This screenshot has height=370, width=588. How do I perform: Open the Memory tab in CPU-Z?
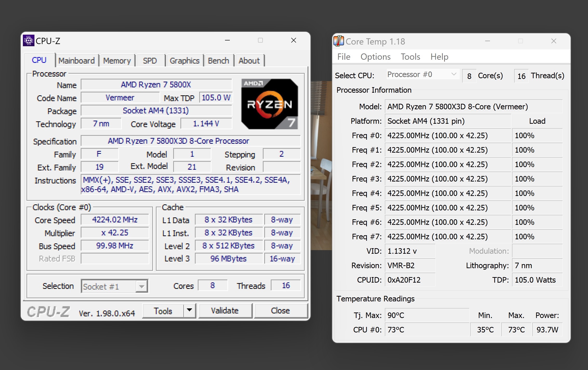117,60
